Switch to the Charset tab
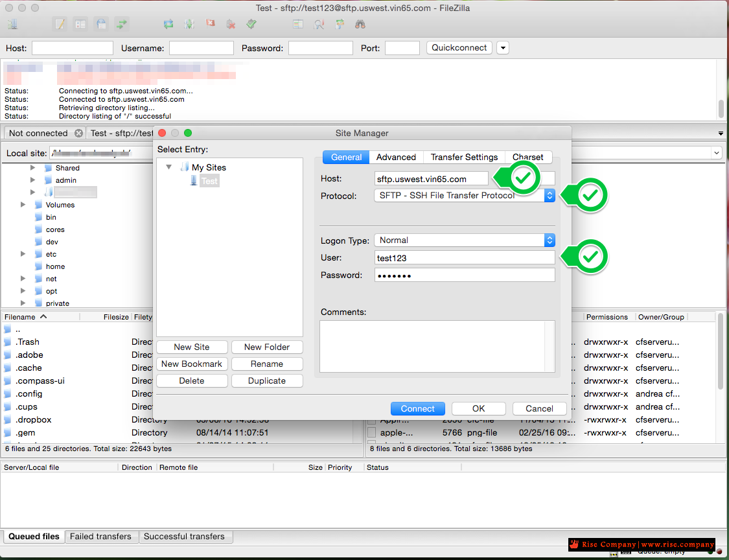 click(527, 157)
